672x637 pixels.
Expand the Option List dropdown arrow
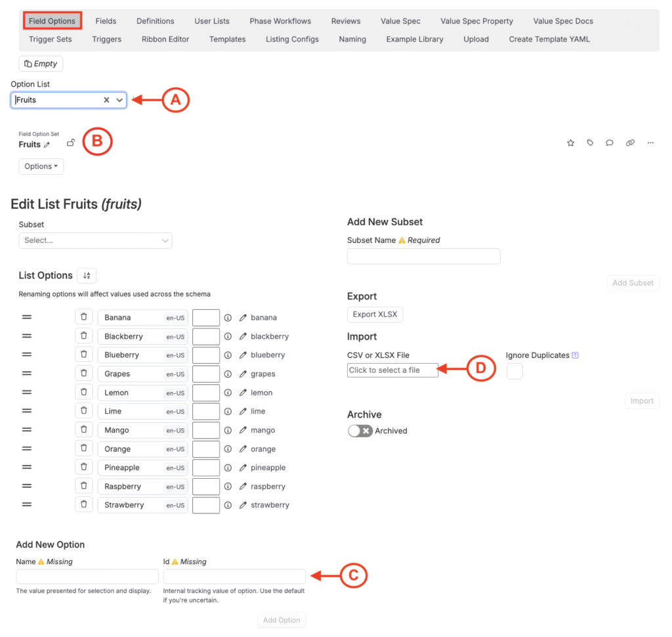click(x=119, y=100)
